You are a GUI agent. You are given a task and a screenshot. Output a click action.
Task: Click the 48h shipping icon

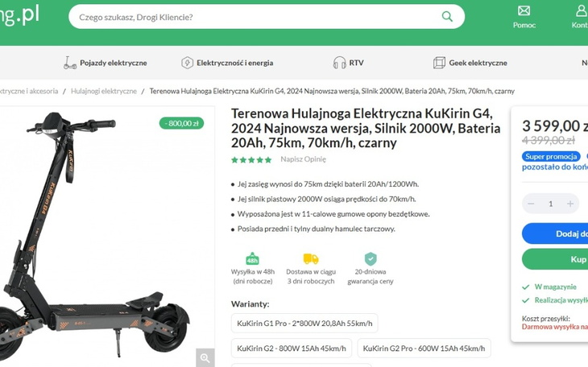(x=252, y=258)
